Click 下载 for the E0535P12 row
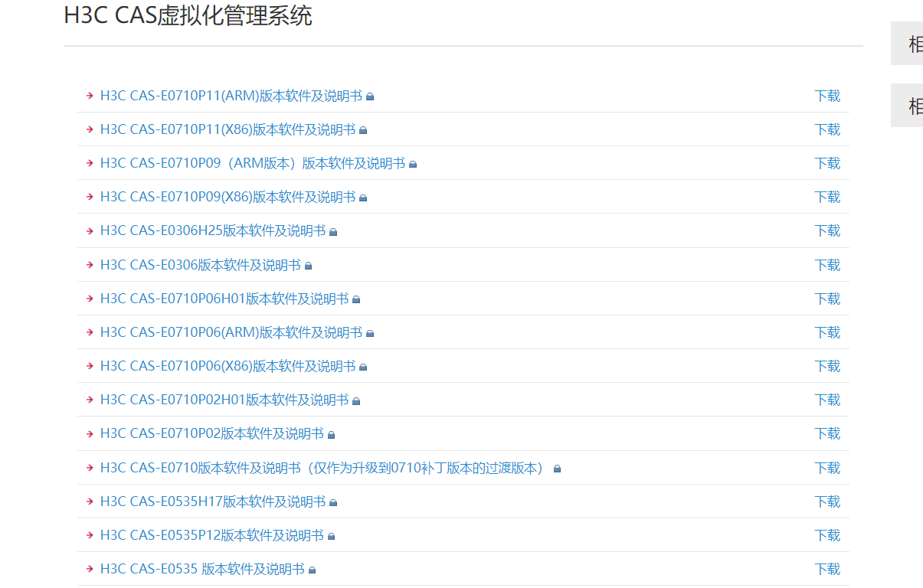 click(x=827, y=535)
